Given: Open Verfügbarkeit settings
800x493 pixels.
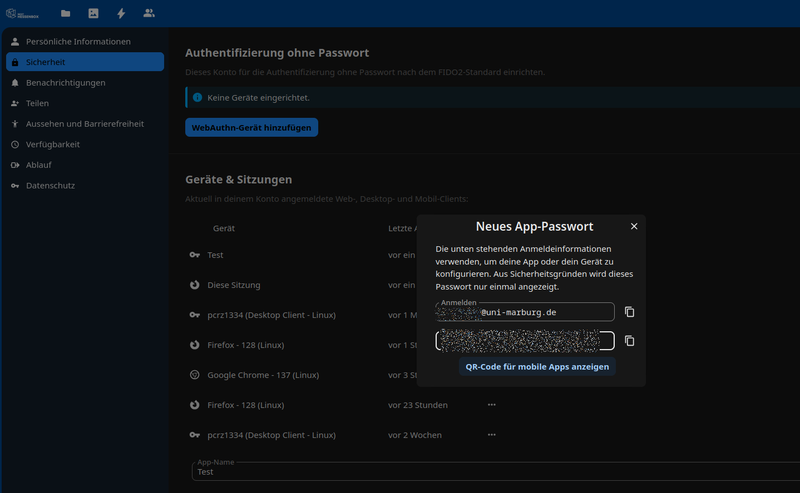Looking at the screenshot, I should [85, 144].
